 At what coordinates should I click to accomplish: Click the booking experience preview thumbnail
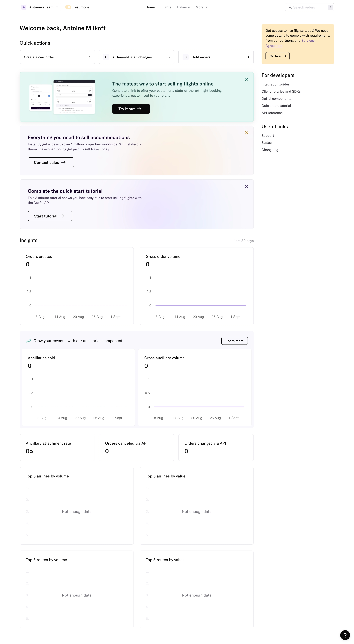click(62, 97)
